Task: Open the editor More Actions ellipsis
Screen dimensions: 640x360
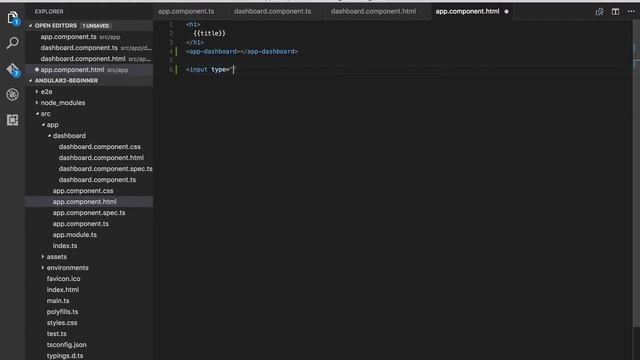Action: tap(631, 11)
